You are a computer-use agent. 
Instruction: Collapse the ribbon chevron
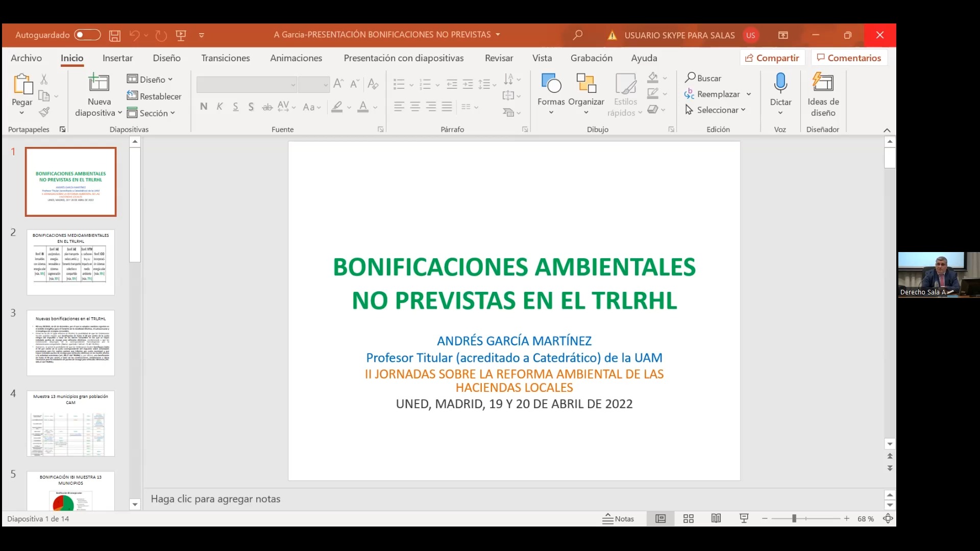887,130
